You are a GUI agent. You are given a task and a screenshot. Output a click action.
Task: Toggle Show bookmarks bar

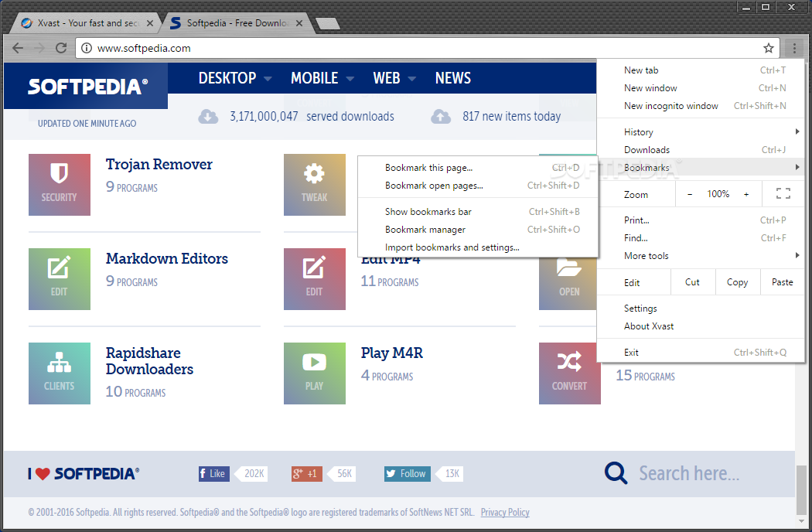pyautogui.click(x=477, y=212)
